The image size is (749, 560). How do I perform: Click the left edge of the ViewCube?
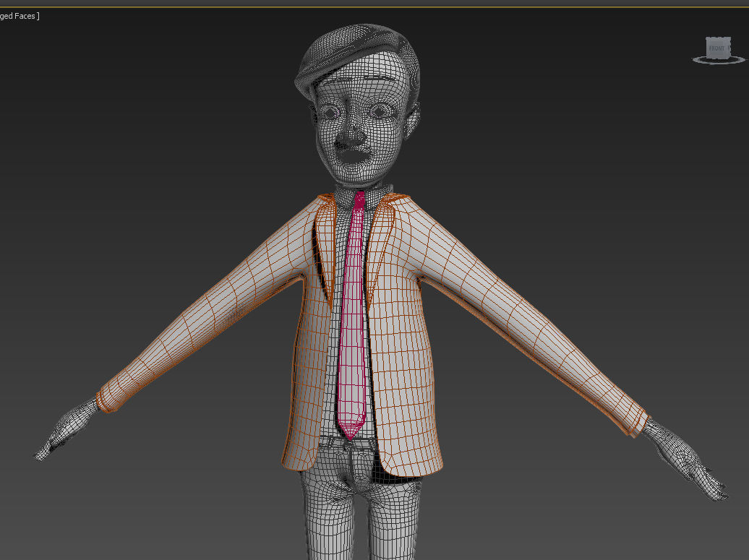(707, 47)
